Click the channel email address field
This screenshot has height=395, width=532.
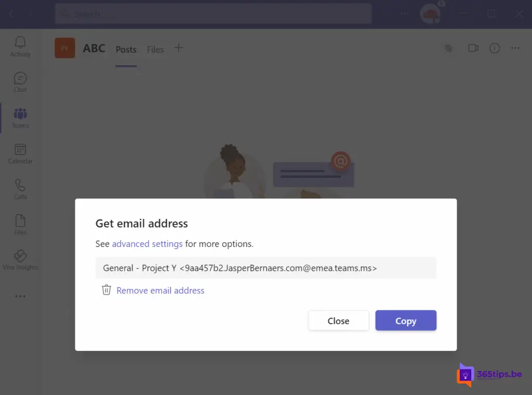pos(265,268)
